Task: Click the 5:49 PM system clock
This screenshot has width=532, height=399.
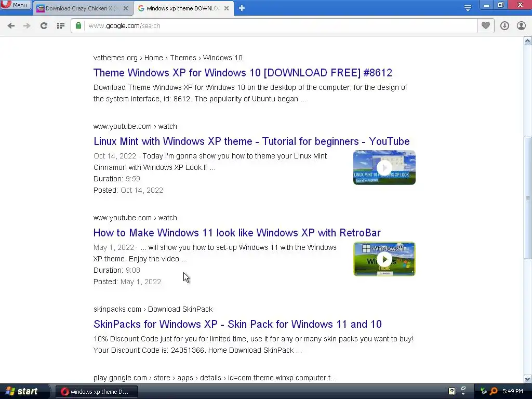Action: 513,391
